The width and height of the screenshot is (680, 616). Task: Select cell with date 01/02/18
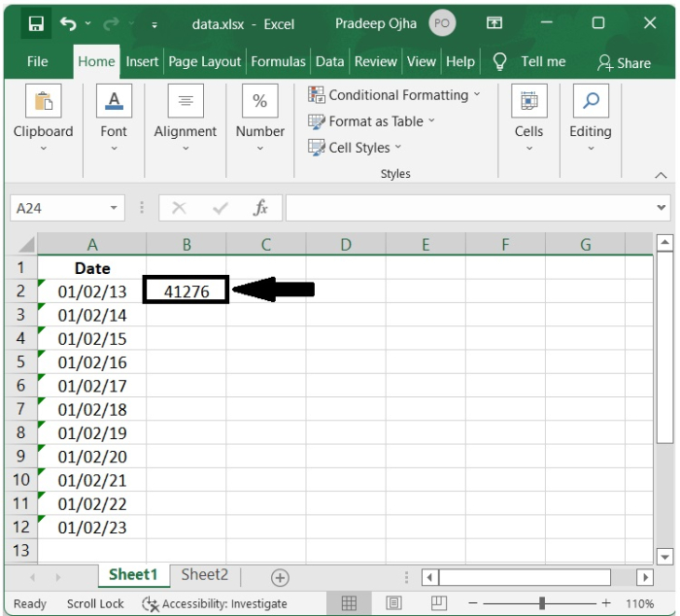[x=91, y=409]
